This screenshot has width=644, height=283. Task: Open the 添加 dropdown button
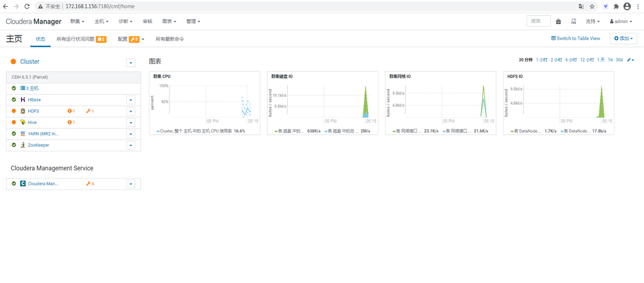point(623,39)
